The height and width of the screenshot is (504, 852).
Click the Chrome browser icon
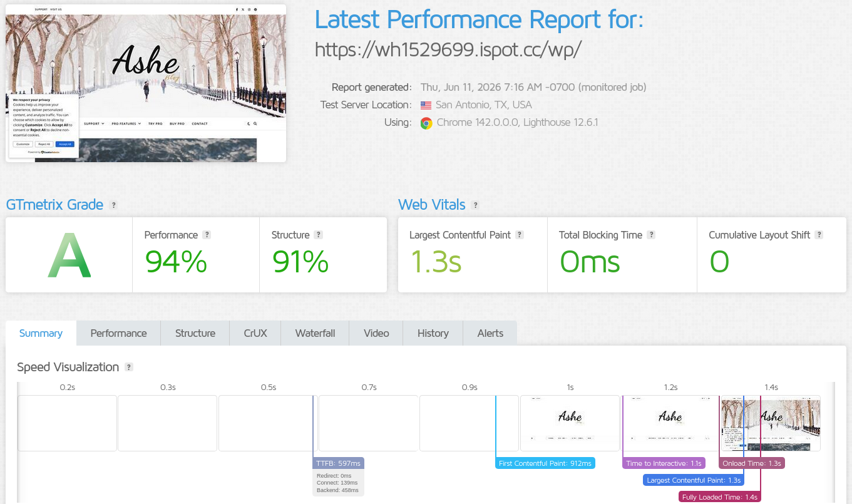point(426,123)
